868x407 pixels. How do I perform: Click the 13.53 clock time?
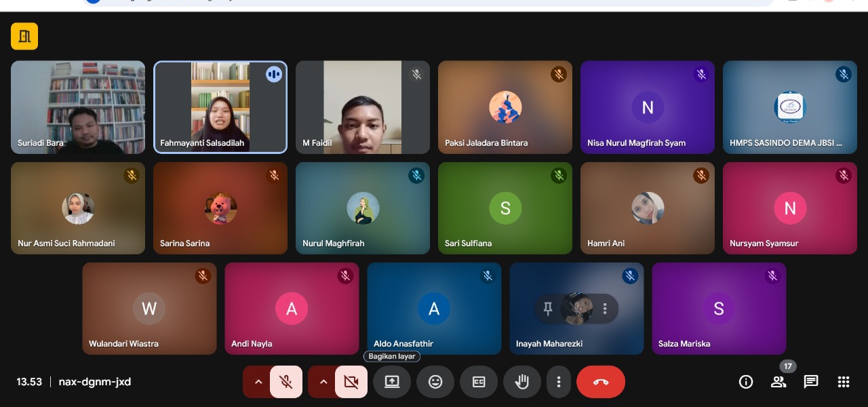[29, 382]
